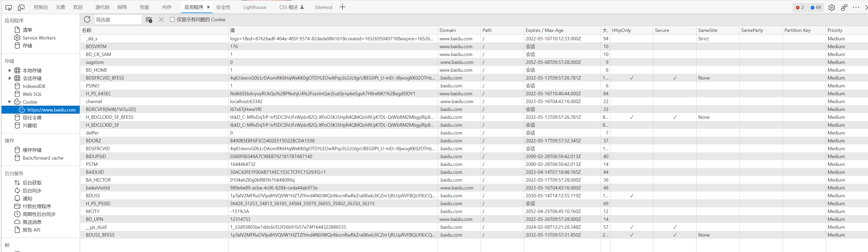Open 报告 API item
The height and width of the screenshot is (252, 868).
click(31, 230)
